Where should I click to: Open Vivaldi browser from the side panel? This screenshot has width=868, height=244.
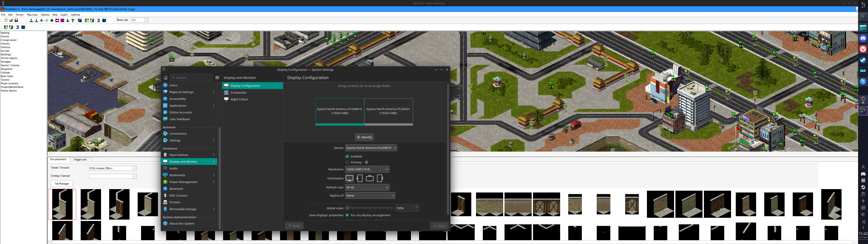click(863, 49)
